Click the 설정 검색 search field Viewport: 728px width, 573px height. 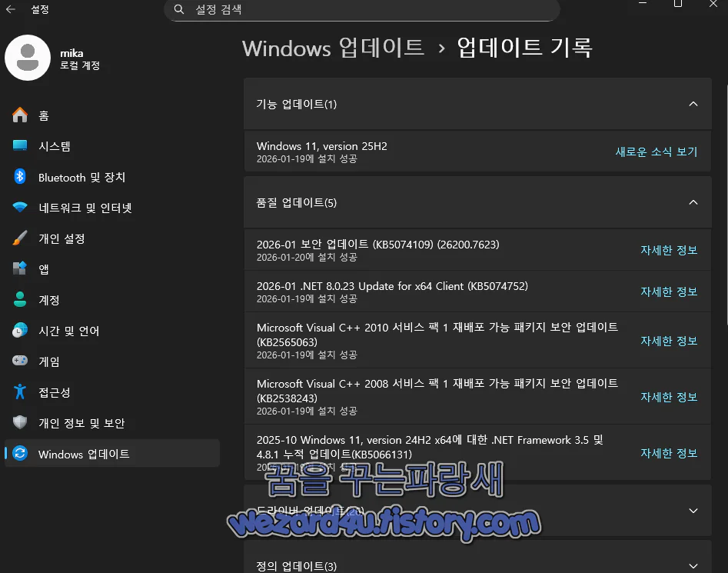[361, 11]
